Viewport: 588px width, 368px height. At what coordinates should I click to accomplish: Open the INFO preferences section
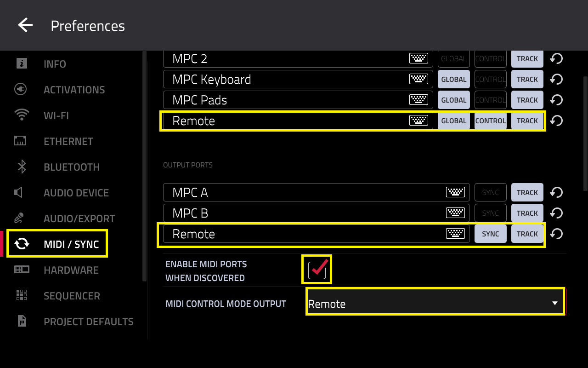pos(55,64)
